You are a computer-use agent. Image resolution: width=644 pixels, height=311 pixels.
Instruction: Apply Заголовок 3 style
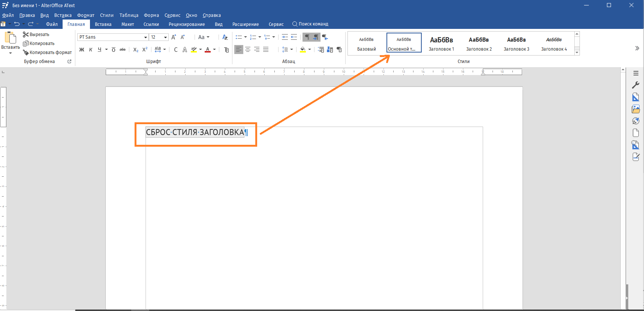517,44
